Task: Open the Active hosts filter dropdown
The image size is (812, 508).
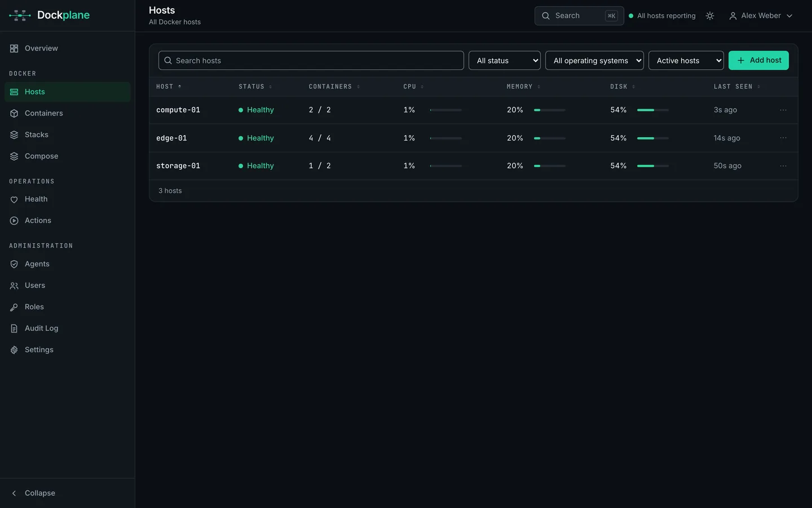Action: (x=686, y=60)
